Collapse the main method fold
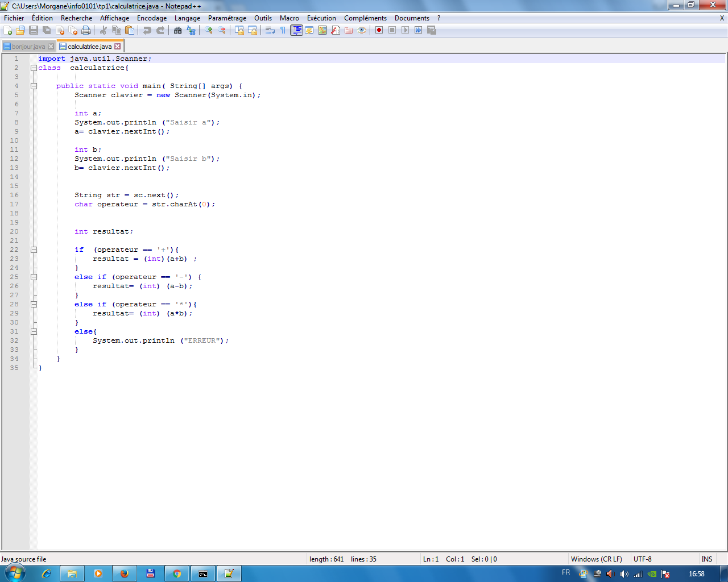Viewport: 728px width, 582px height. point(34,86)
